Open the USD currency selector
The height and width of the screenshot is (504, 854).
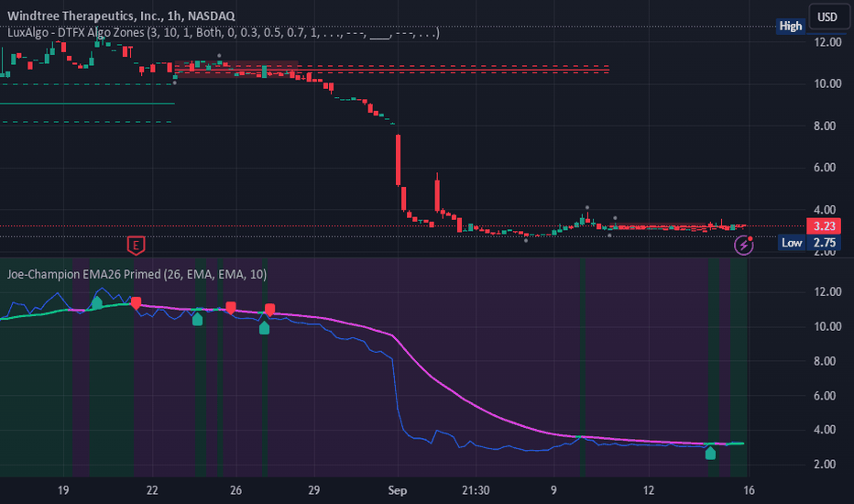(827, 16)
